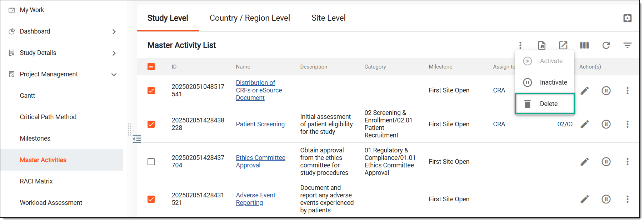Open the Adverse Event Reporting link
644x222 pixels.
[x=255, y=199]
